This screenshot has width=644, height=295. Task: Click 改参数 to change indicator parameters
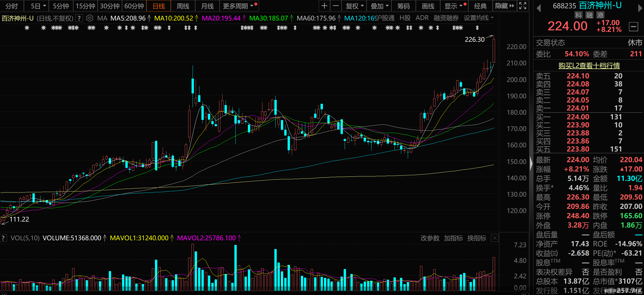pyautogui.click(x=430, y=238)
